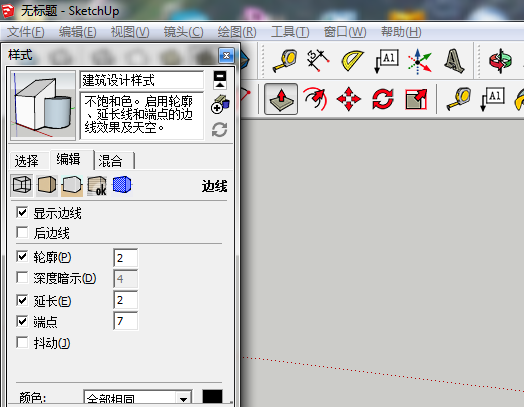The height and width of the screenshot is (407, 524).
Task: Click the 轮廓 value field
Action: [x=126, y=258]
